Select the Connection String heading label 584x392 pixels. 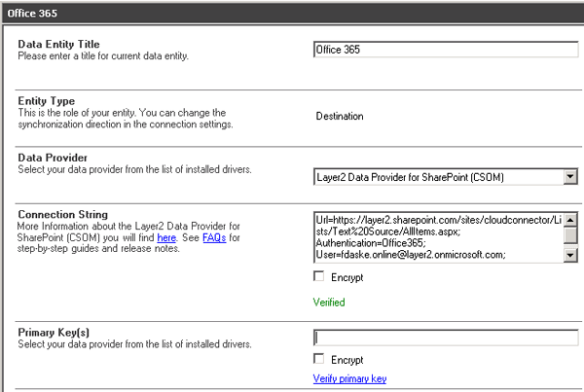coord(62,214)
